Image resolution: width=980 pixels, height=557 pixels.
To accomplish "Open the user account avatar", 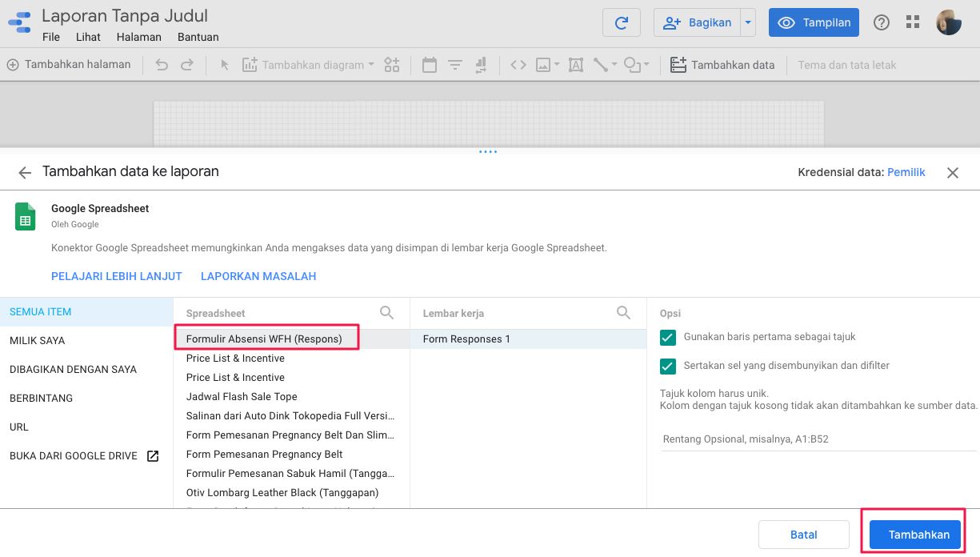I will (x=950, y=22).
